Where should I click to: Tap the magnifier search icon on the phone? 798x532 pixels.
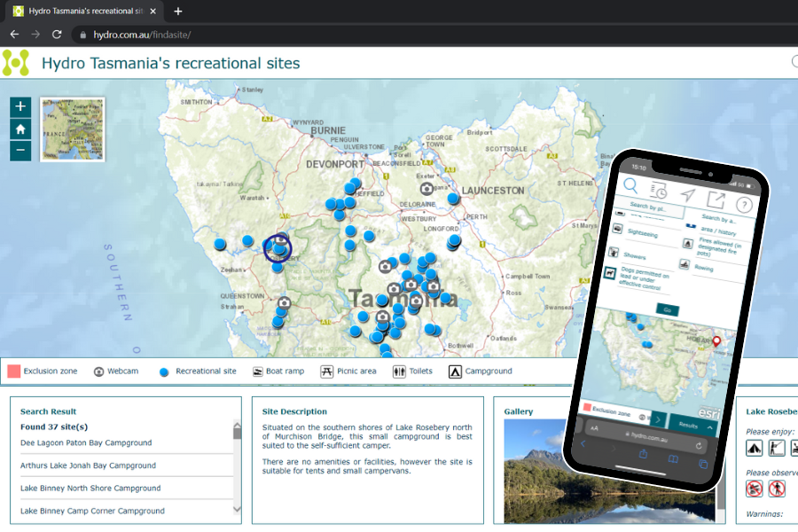pos(630,185)
